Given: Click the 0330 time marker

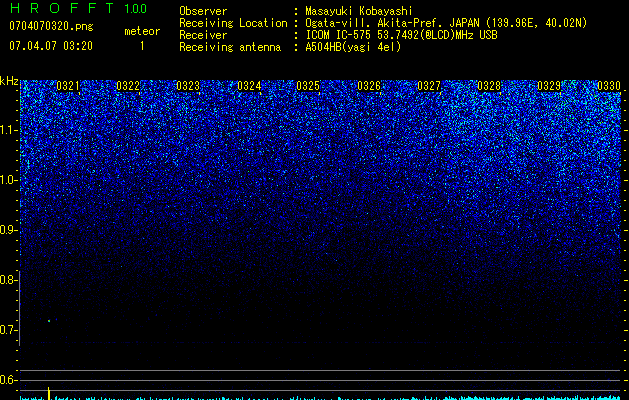Looking at the screenshot, I should (609, 86).
